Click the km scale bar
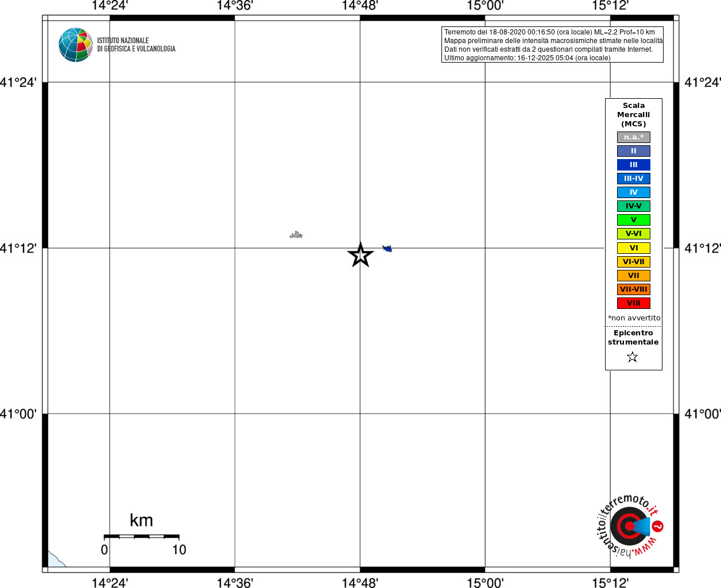The image size is (721, 588). [x=141, y=536]
